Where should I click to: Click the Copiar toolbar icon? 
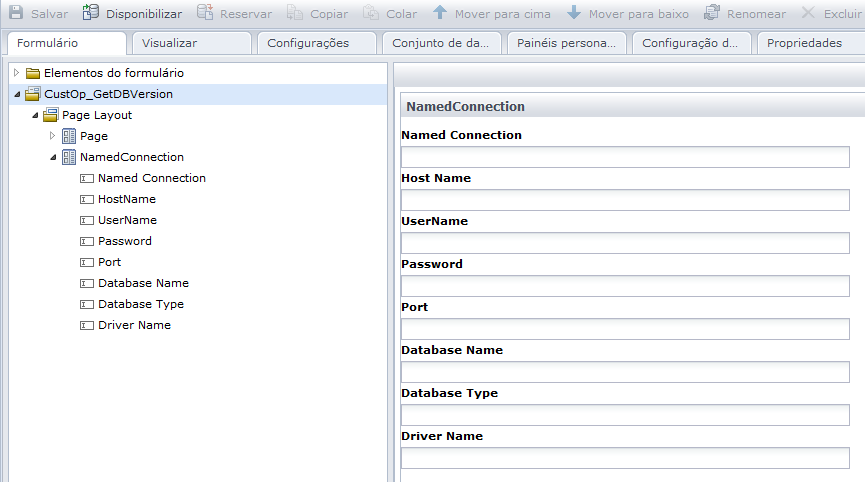[x=295, y=14]
